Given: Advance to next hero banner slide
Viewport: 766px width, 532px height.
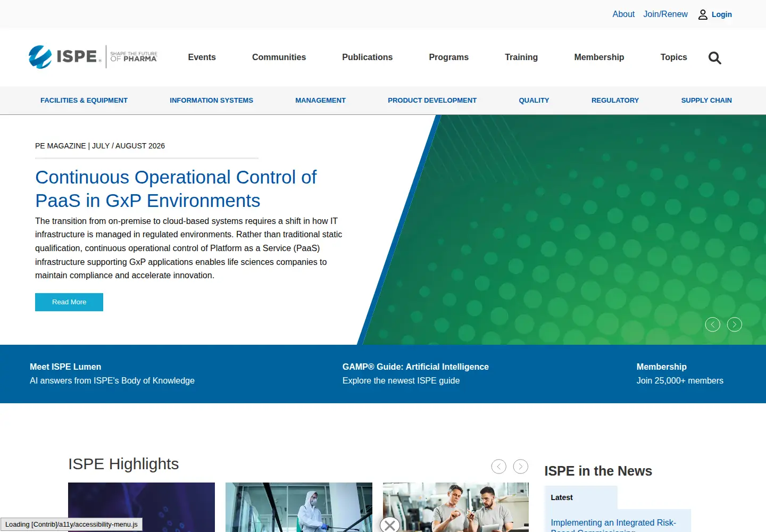Looking at the screenshot, I should coord(735,325).
